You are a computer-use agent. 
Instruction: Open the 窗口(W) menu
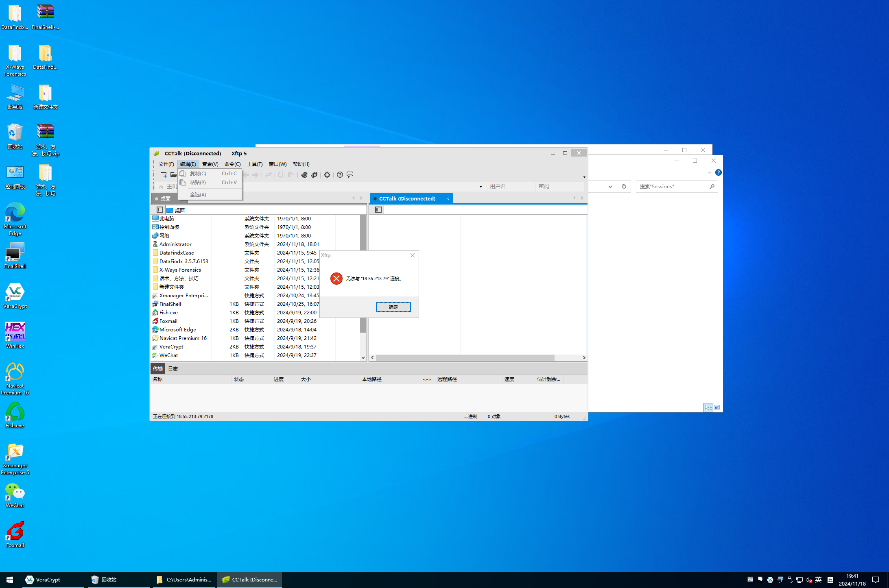point(278,164)
